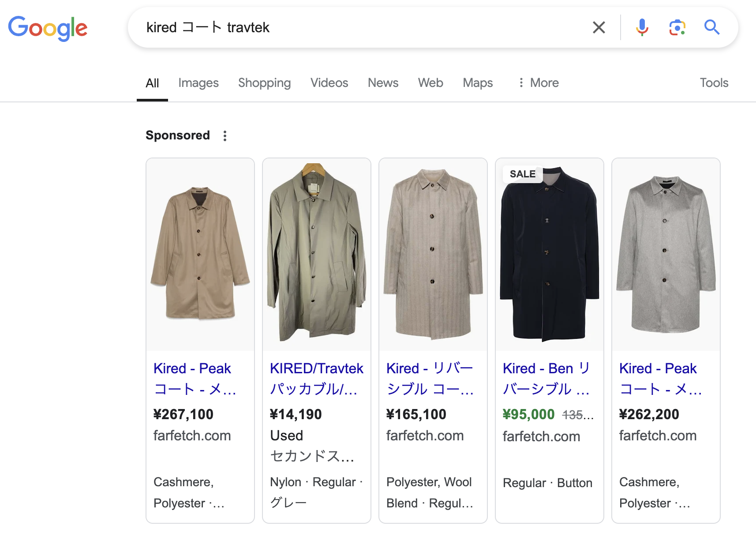Go to the Videos tab
Viewport: 756px width, 533px height.
329,83
